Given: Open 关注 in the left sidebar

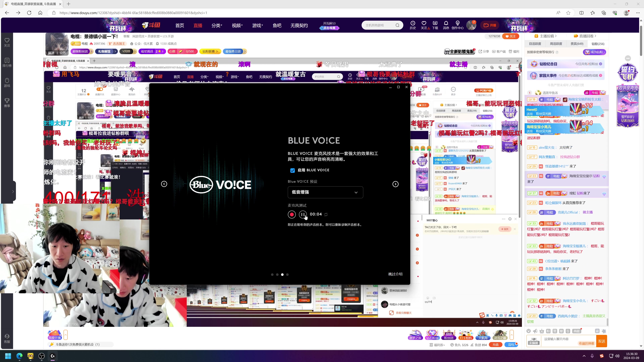Looking at the screenshot, I should [x=7, y=42].
